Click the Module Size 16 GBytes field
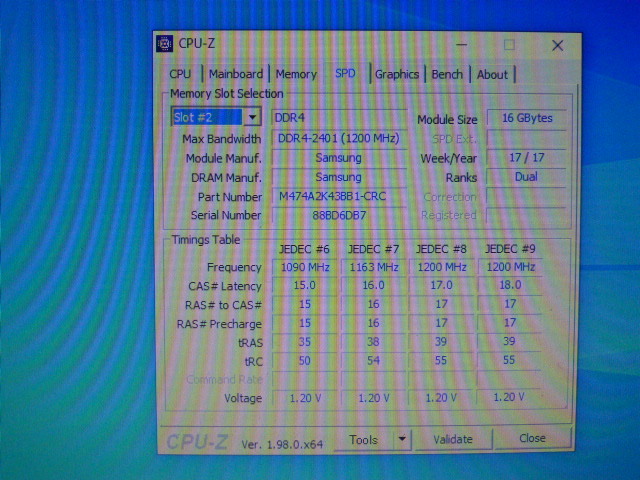The image size is (640, 480). click(527, 118)
